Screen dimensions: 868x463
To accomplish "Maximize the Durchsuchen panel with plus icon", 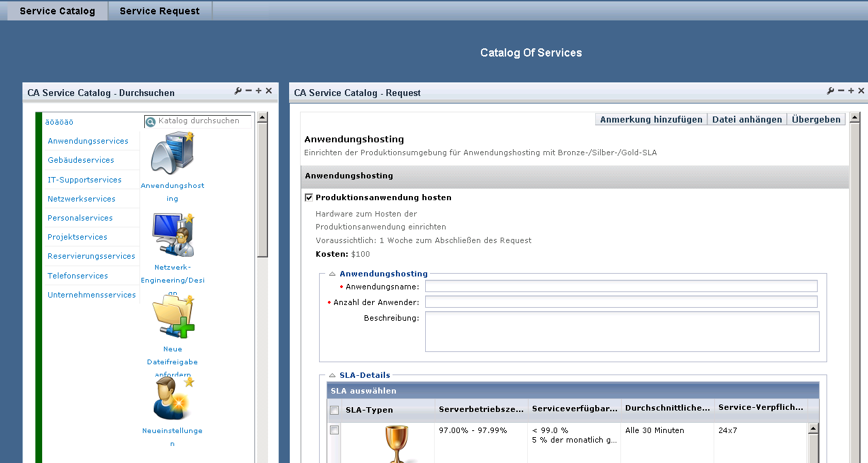I will coord(258,91).
